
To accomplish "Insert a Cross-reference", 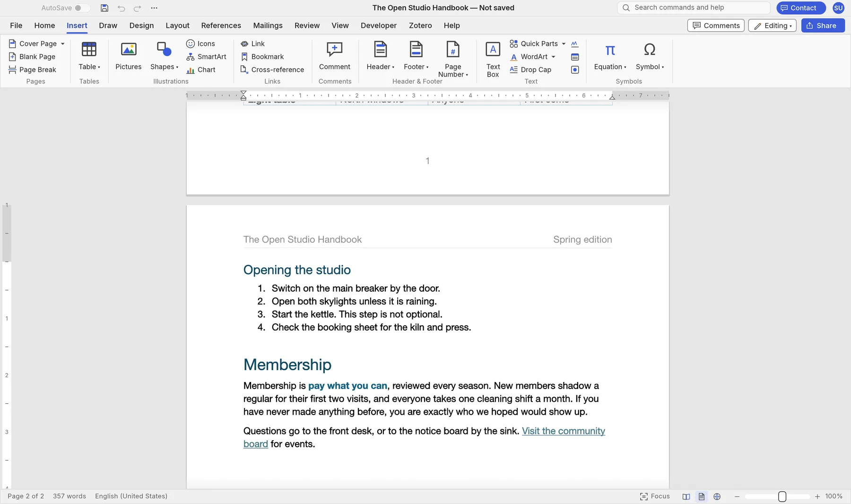I will (x=272, y=70).
